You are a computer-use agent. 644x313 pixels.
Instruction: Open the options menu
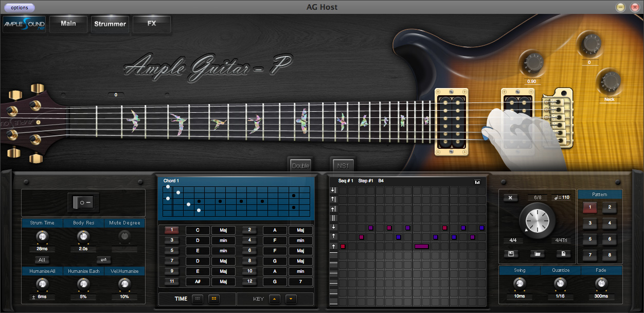[x=19, y=8]
